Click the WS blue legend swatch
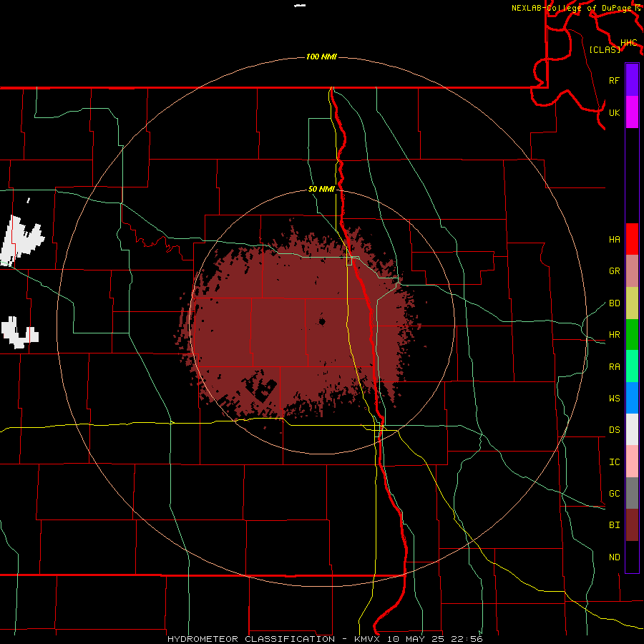The width and height of the screenshot is (644, 644). pos(632,398)
